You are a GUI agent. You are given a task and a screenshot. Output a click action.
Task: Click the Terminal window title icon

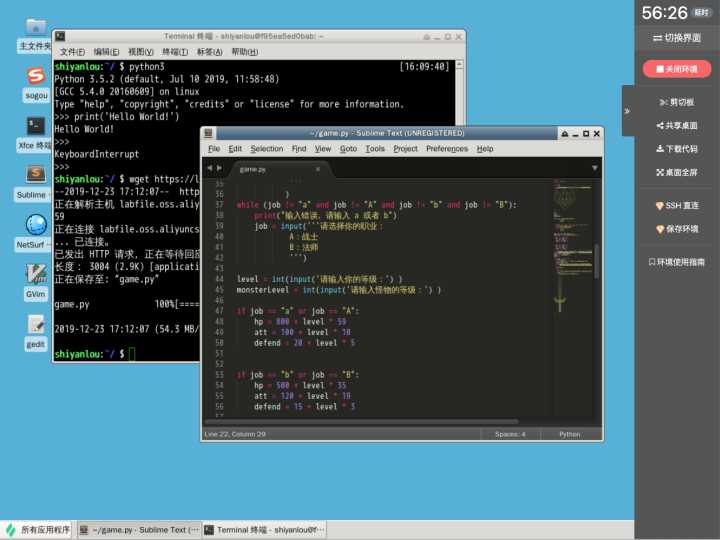coord(60,36)
